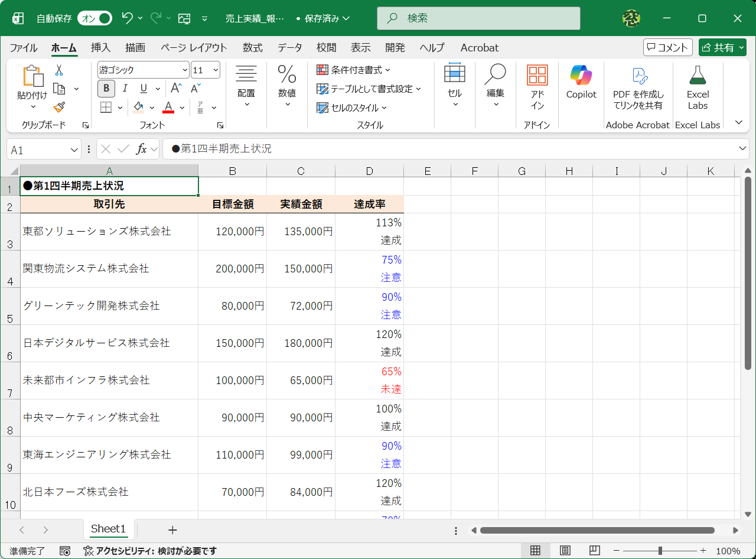This screenshot has width=756, height=559.
Task: Open Format as Table (テーブルとして書式設定)
Action: pyautogui.click(x=369, y=89)
